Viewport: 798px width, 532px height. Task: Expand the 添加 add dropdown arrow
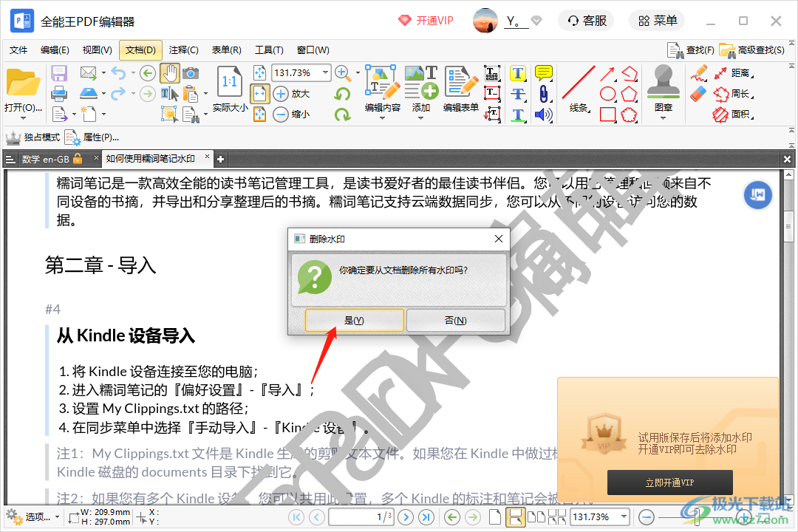click(x=420, y=117)
